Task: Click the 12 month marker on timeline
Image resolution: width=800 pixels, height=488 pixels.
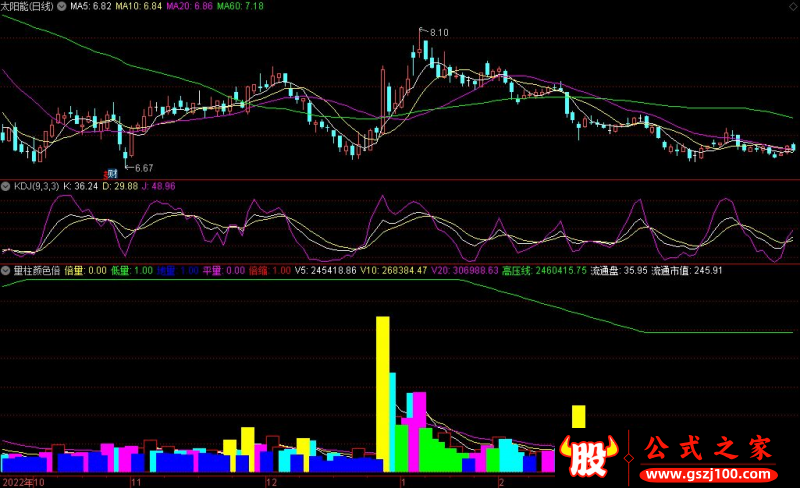Action: click(x=269, y=482)
